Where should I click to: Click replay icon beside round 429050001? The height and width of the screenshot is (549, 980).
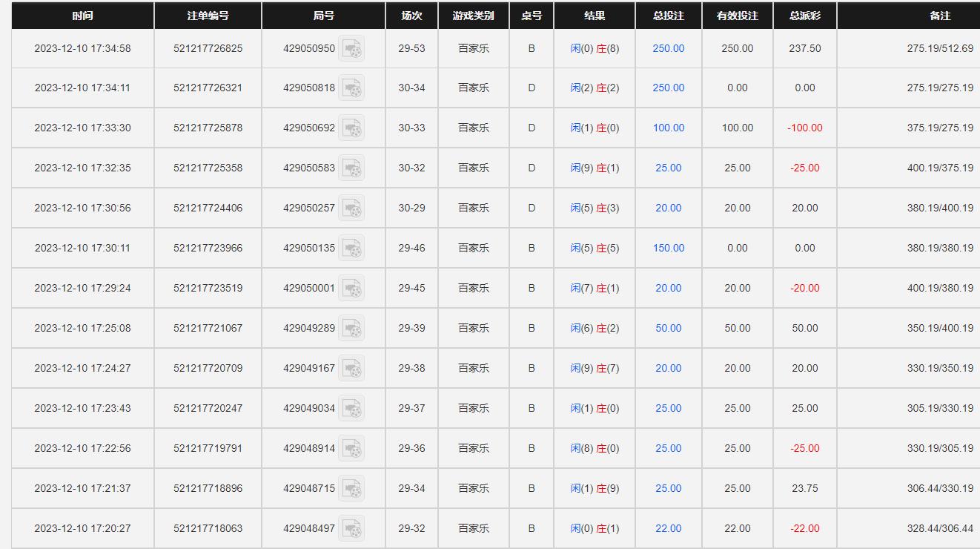pyautogui.click(x=351, y=289)
